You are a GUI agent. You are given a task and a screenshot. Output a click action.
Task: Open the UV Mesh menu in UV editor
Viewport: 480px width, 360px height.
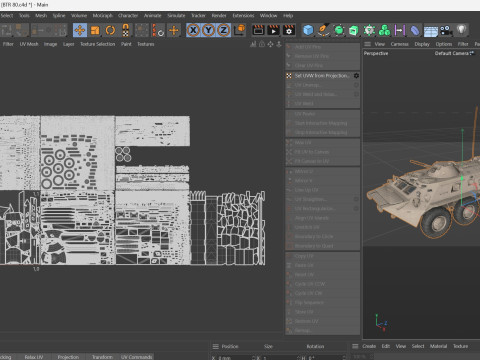(29, 44)
